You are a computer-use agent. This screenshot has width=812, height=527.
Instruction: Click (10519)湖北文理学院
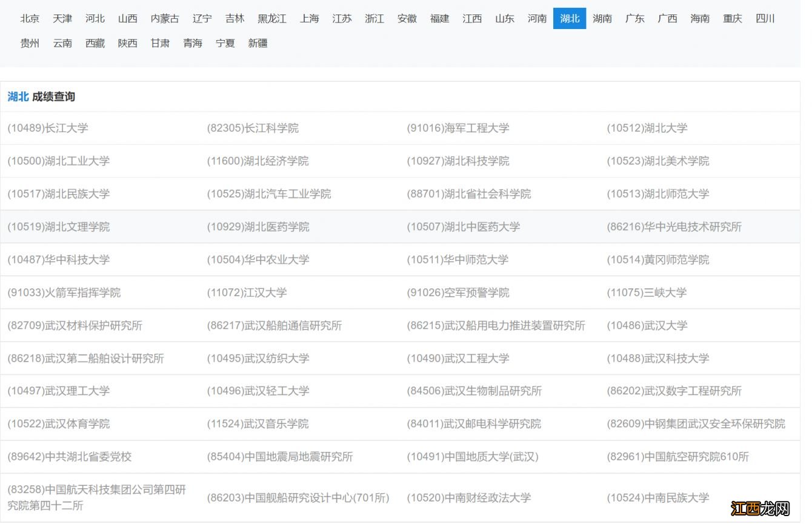click(59, 227)
